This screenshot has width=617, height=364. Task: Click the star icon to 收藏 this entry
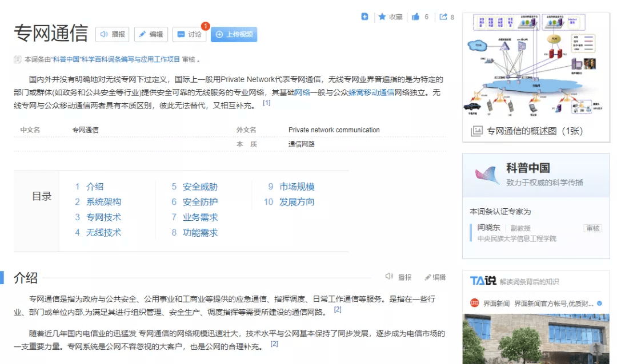(x=383, y=17)
